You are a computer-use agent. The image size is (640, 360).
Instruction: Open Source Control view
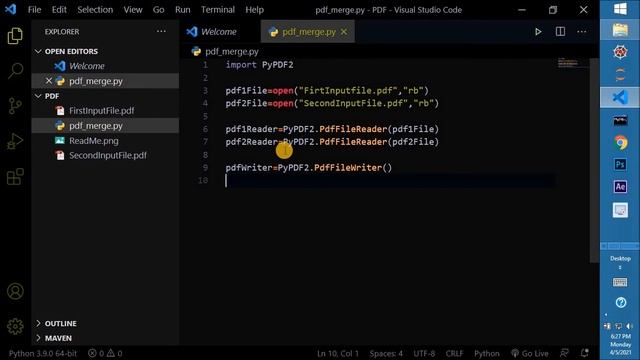[15, 106]
